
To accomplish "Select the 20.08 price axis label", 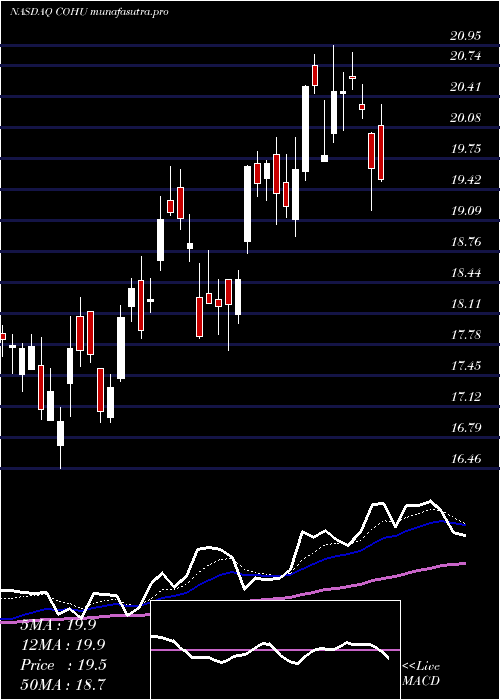I will click(x=466, y=118).
